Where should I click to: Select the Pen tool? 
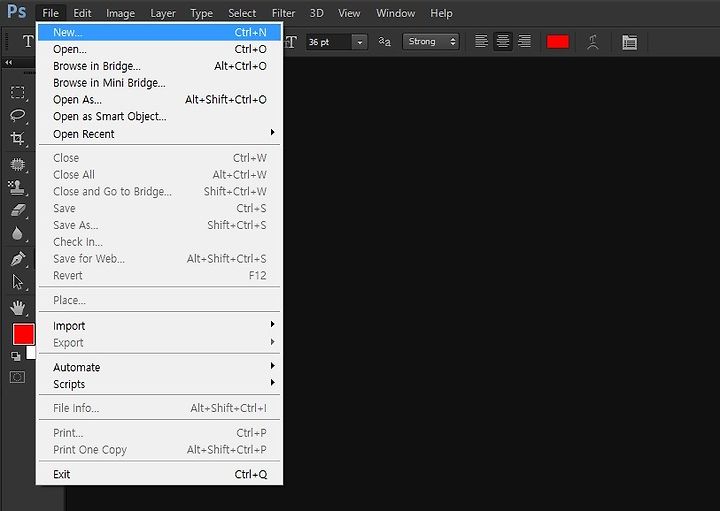click(x=17, y=258)
